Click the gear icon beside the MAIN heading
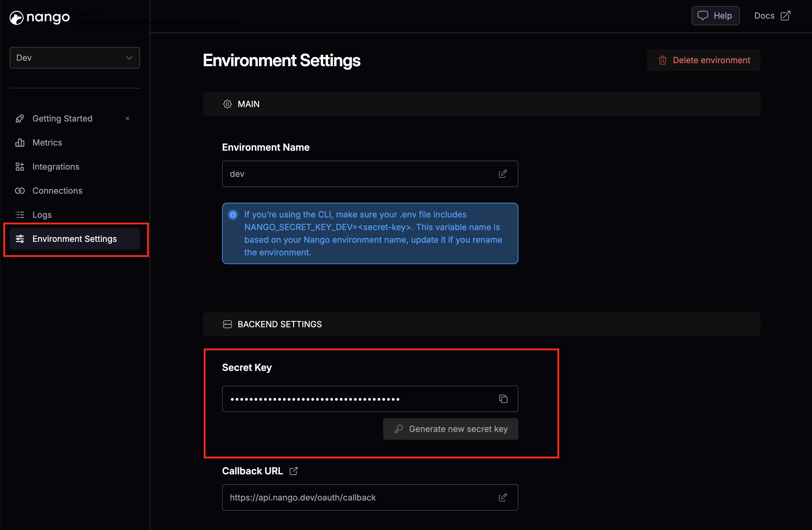This screenshot has width=812, height=530. tap(227, 104)
